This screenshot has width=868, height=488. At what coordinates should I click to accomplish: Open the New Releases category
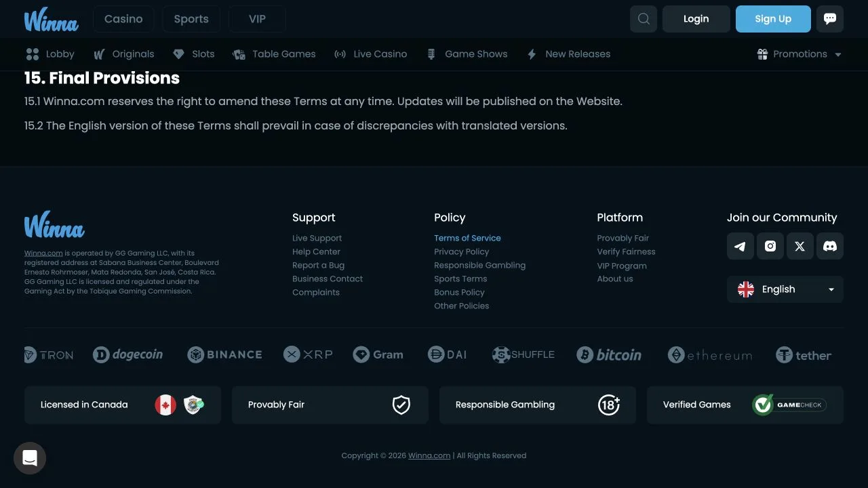[568, 54]
